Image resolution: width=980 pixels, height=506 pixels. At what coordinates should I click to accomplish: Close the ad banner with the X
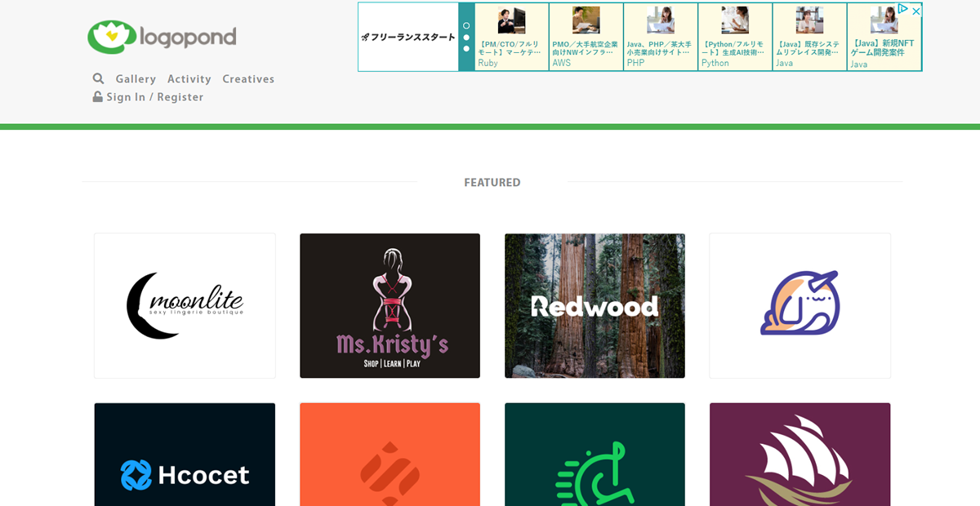click(x=916, y=11)
